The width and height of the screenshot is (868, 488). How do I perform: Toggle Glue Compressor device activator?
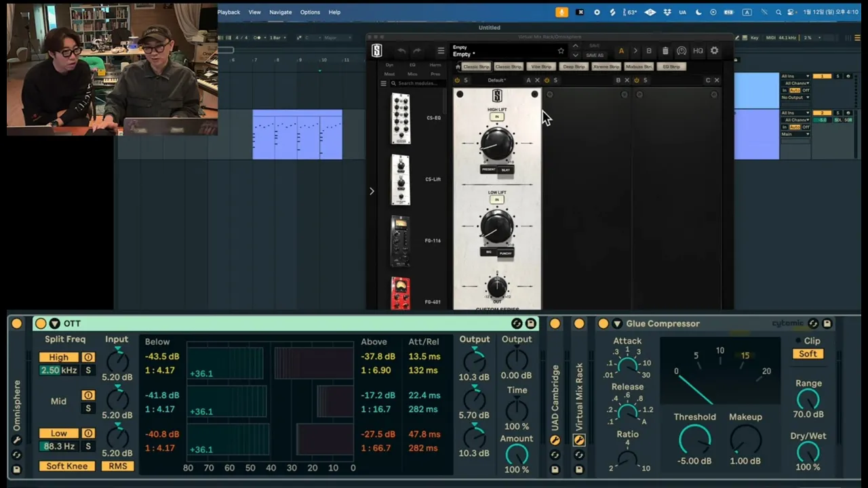click(x=603, y=324)
